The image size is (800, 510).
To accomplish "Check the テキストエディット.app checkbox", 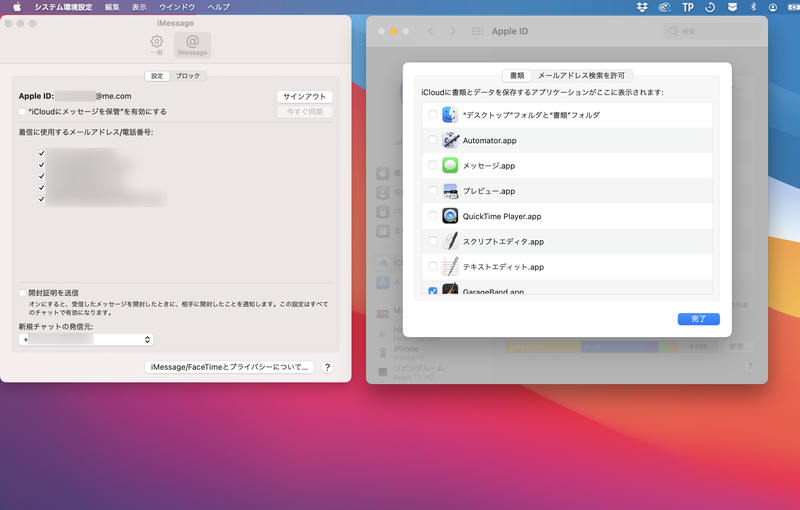I will (x=433, y=266).
